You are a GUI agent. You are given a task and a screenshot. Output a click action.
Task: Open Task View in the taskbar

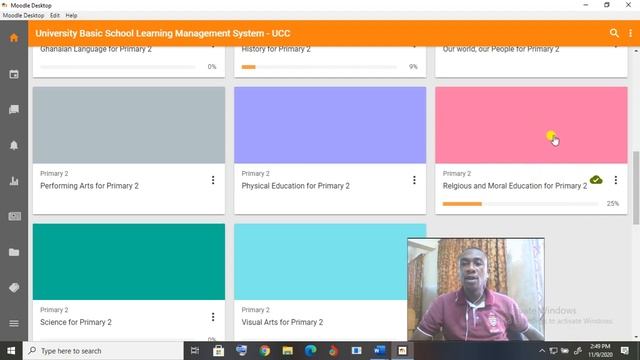[195, 351]
